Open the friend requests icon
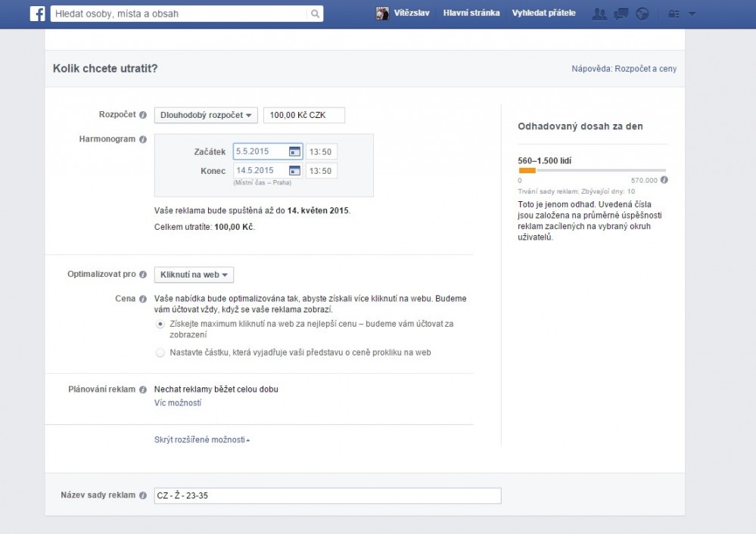756x534 pixels. click(599, 14)
